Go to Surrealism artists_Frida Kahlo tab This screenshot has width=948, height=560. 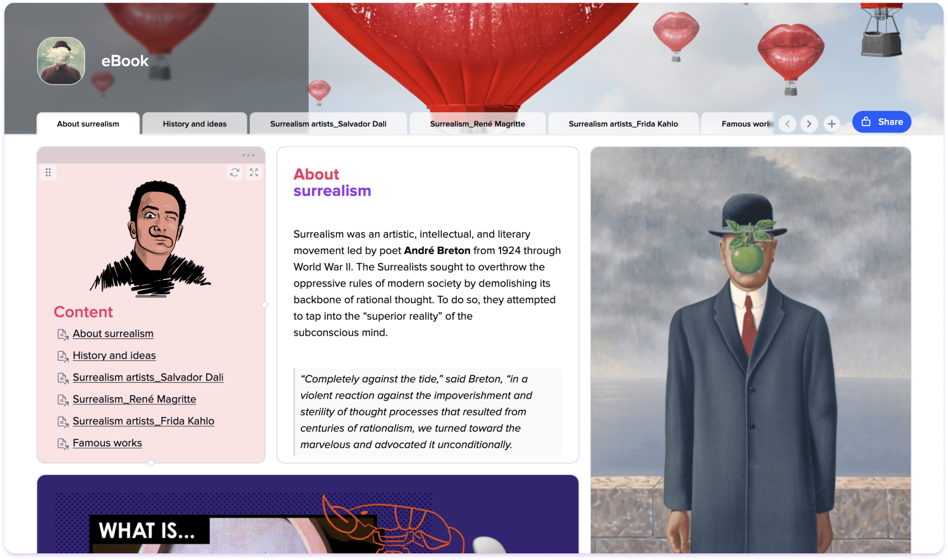click(623, 124)
